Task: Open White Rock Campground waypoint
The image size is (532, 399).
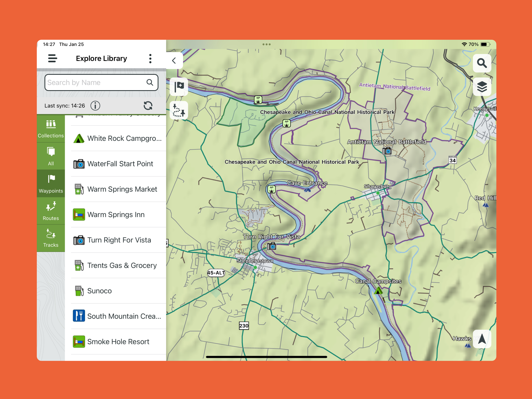Action: [118, 138]
